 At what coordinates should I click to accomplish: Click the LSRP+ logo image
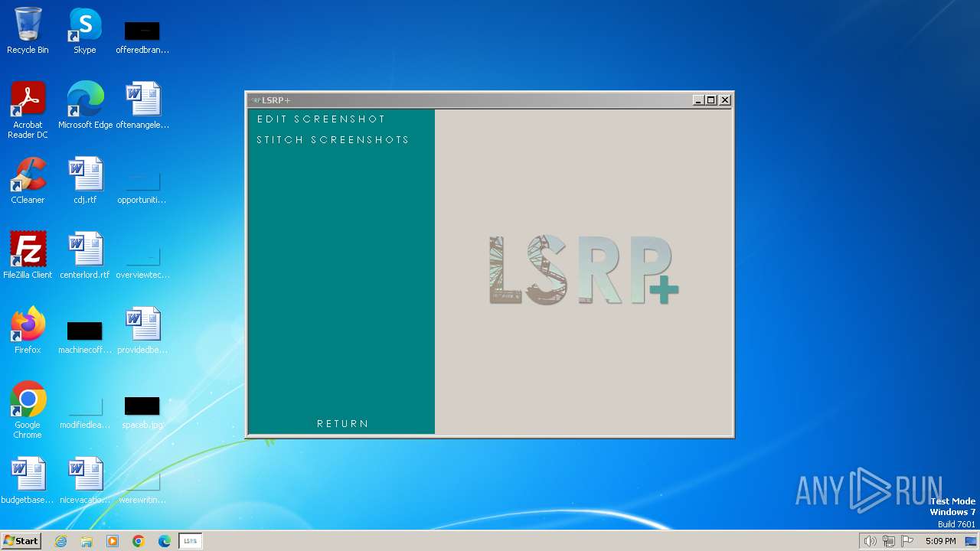coord(583,270)
